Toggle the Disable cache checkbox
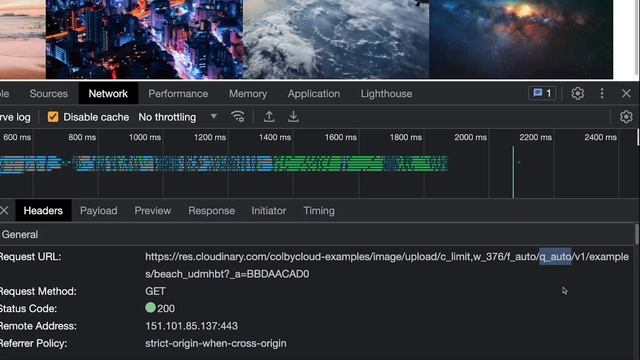Screen dimensions: 640x360 point(53,117)
